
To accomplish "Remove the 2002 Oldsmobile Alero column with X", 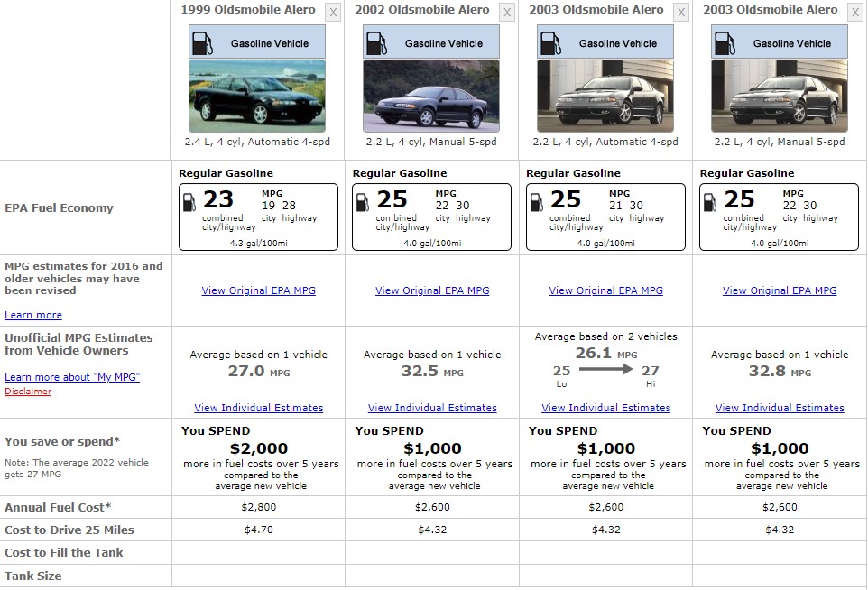I will pyautogui.click(x=507, y=12).
